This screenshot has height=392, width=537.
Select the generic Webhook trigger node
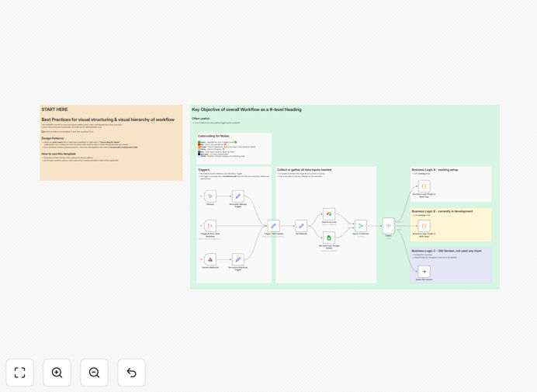[x=210, y=259]
